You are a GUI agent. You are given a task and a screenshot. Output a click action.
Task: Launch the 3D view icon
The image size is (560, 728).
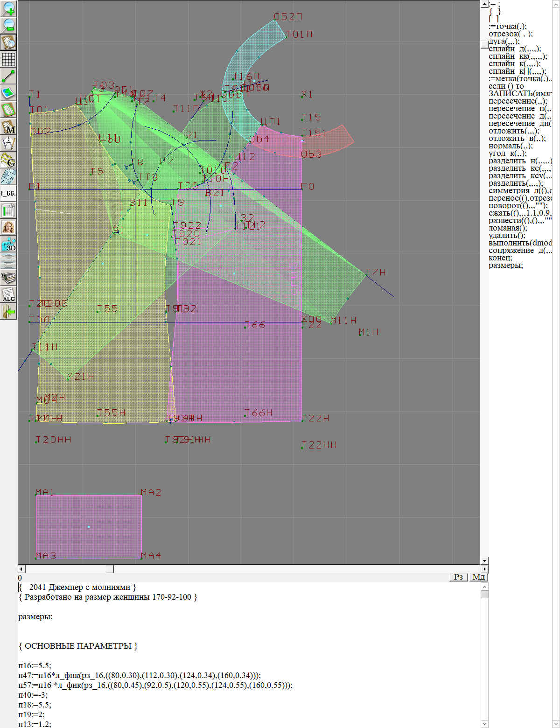point(8,244)
